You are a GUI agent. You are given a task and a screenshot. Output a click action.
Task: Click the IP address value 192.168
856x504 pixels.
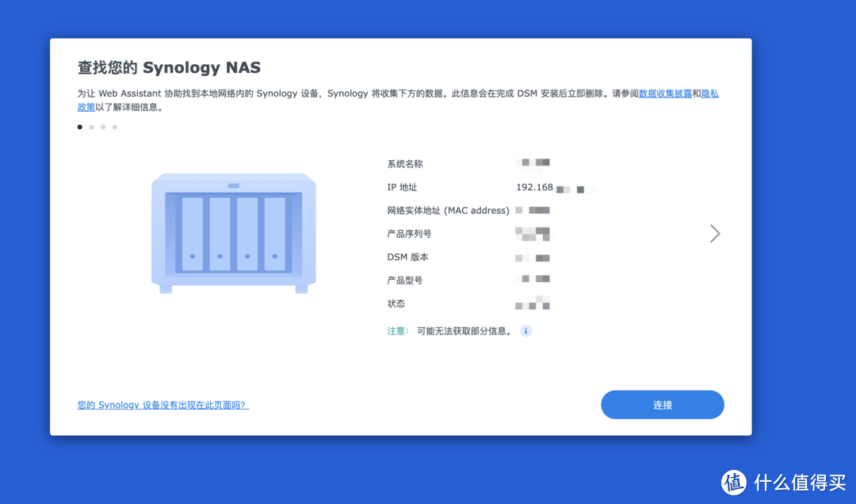534,187
